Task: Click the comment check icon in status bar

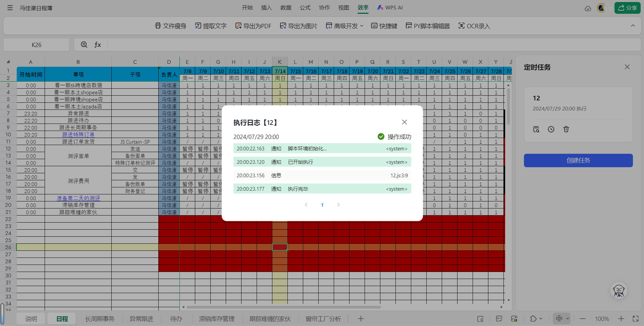Action: pos(499,319)
